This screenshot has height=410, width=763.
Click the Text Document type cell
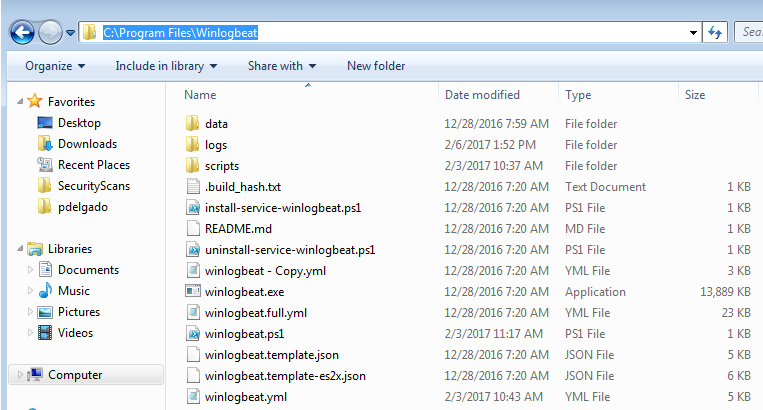coord(605,187)
